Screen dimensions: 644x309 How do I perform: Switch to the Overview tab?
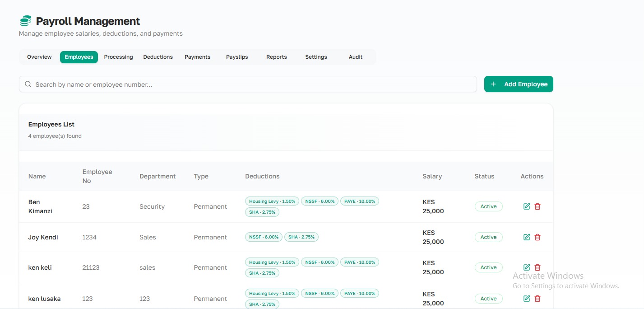coord(39,57)
